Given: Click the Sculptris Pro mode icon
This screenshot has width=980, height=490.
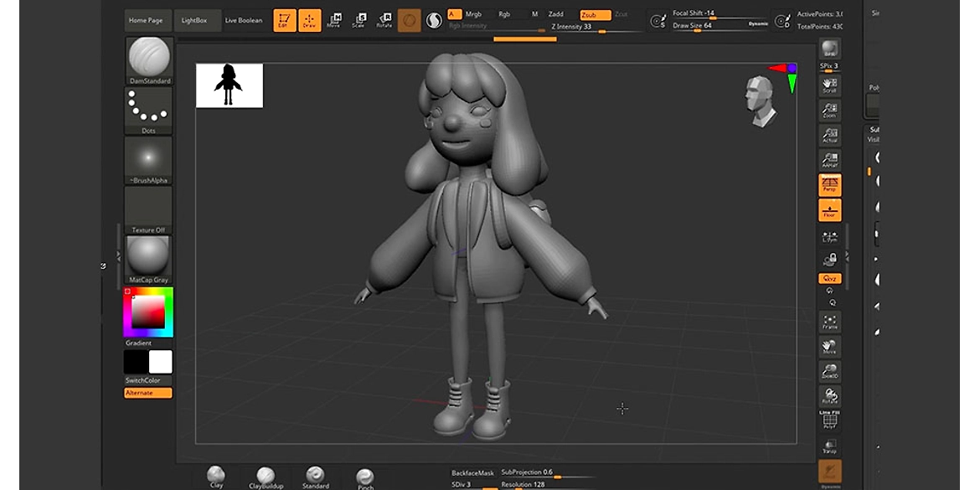Looking at the screenshot, I should coord(434,21).
